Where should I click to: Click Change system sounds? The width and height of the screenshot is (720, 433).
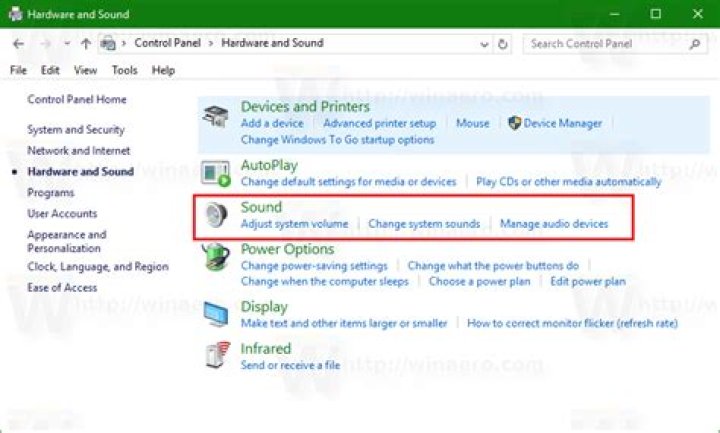point(424,224)
